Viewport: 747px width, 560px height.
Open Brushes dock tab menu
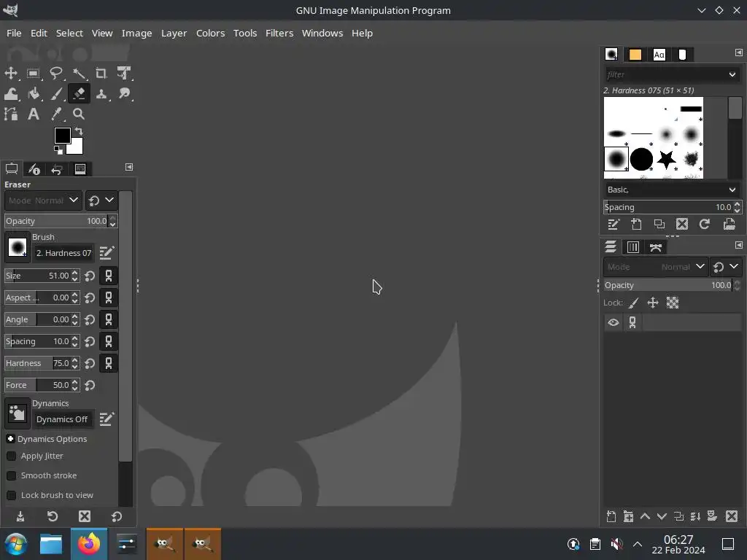click(x=738, y=52)
